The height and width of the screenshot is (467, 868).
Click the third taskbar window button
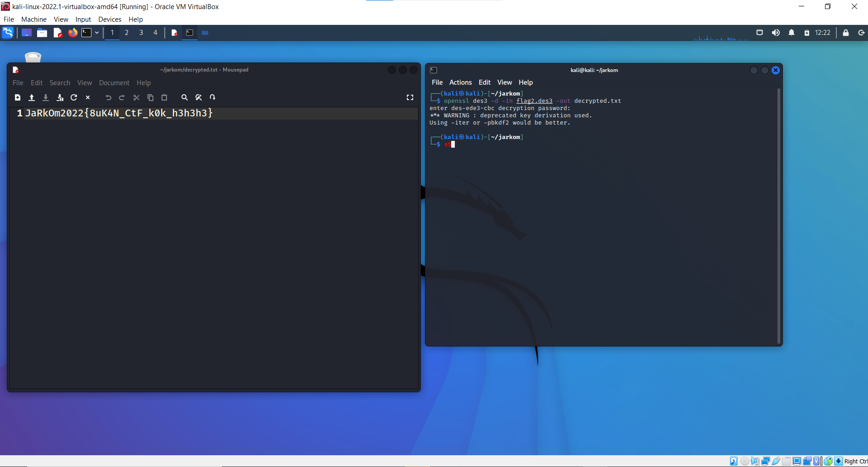tap(205, 33)
